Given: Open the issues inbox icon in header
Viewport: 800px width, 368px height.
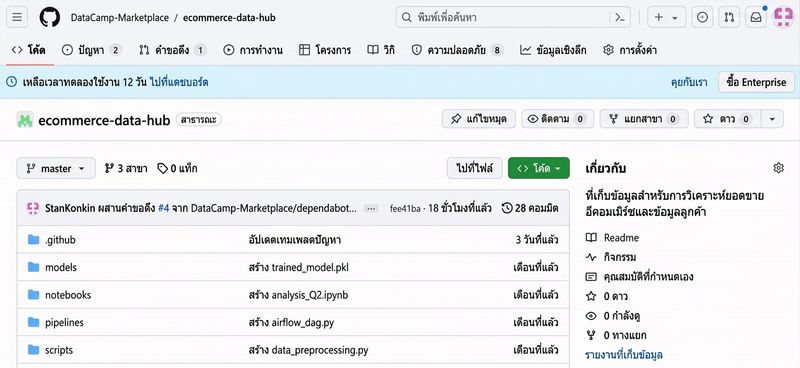Looking at the screenshot, I should click(x=703, y=17).
